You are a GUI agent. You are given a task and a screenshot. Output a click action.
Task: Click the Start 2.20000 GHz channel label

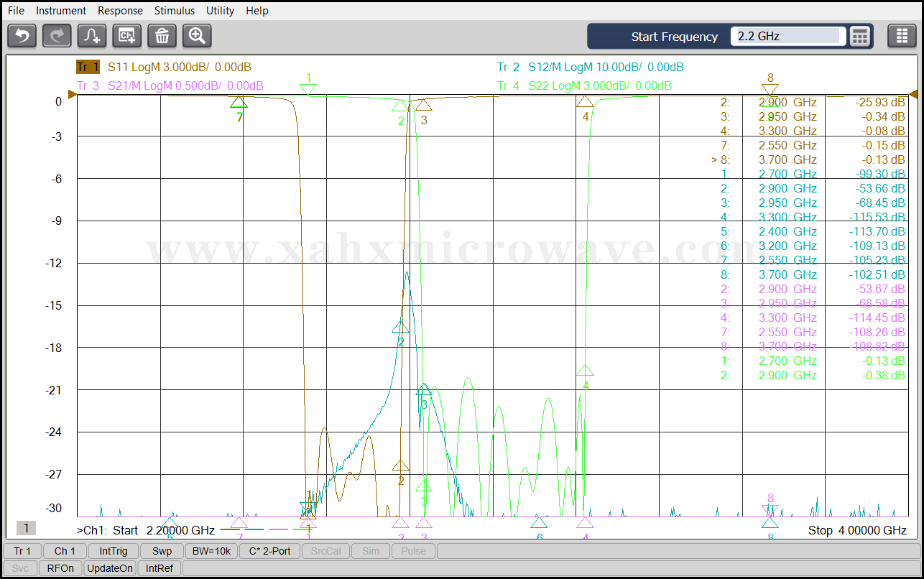click(x=146, y=530)
